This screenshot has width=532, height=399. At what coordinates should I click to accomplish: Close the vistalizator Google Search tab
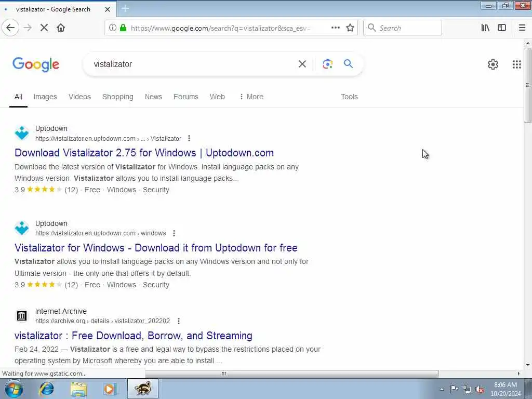tap(108, 9)
